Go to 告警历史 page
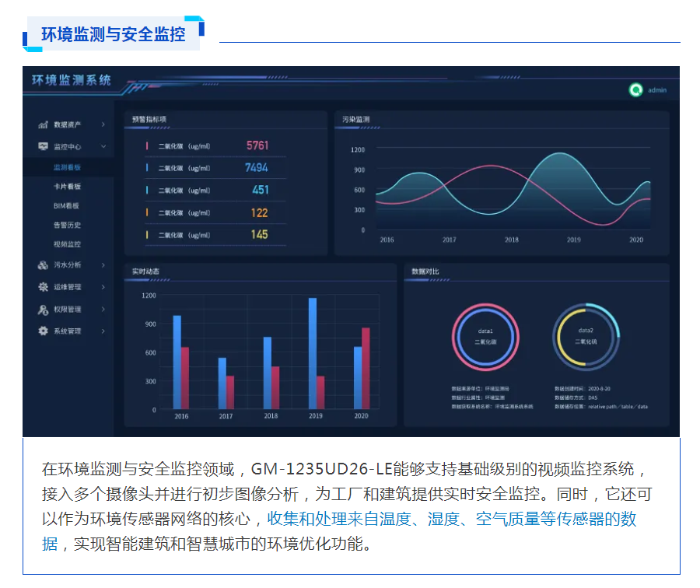The width and height of the screenshot is (700, 588). [x=67, y=226]
